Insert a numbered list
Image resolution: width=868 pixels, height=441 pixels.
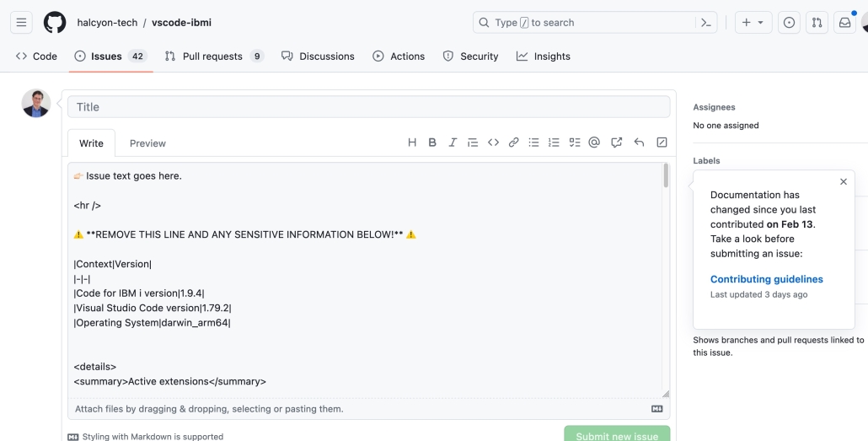554,143
